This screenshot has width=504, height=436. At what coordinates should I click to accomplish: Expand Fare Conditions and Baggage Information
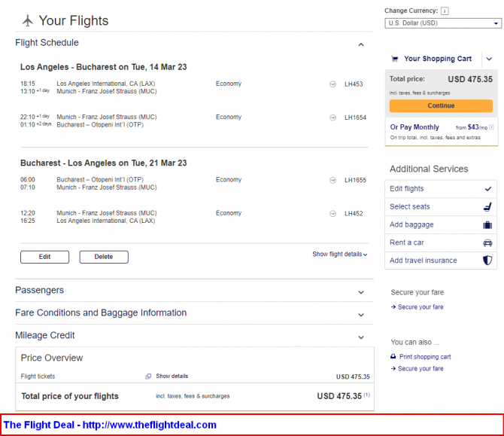click(361, 315)
